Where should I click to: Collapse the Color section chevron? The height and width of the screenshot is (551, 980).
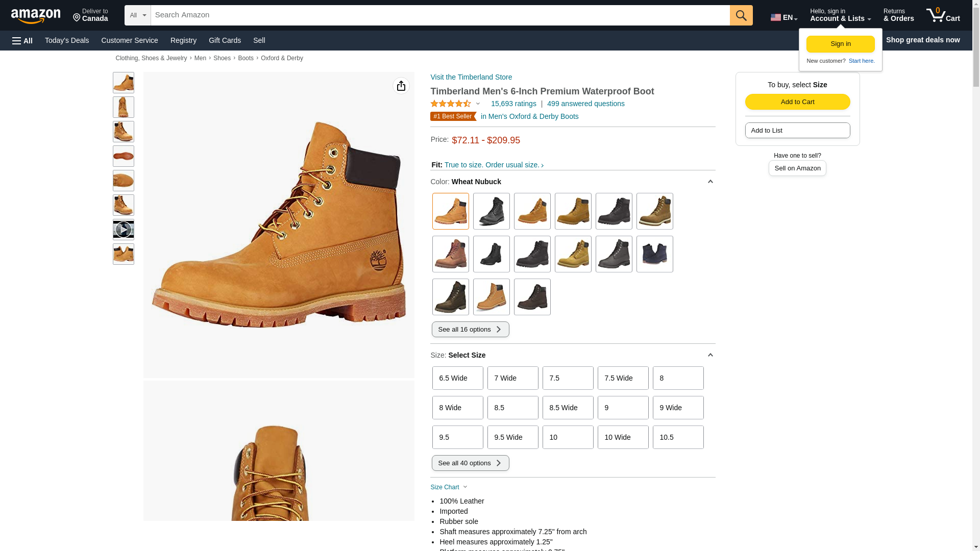[710, 182]
